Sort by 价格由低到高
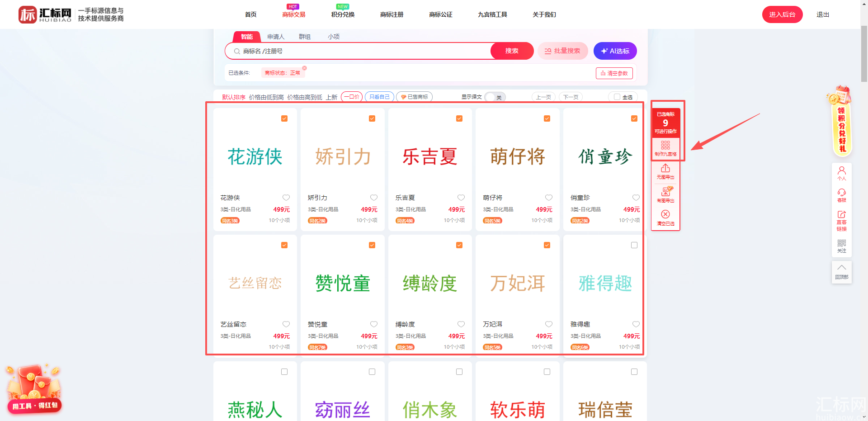Screen dimensions: 868x421 [266, 97]
